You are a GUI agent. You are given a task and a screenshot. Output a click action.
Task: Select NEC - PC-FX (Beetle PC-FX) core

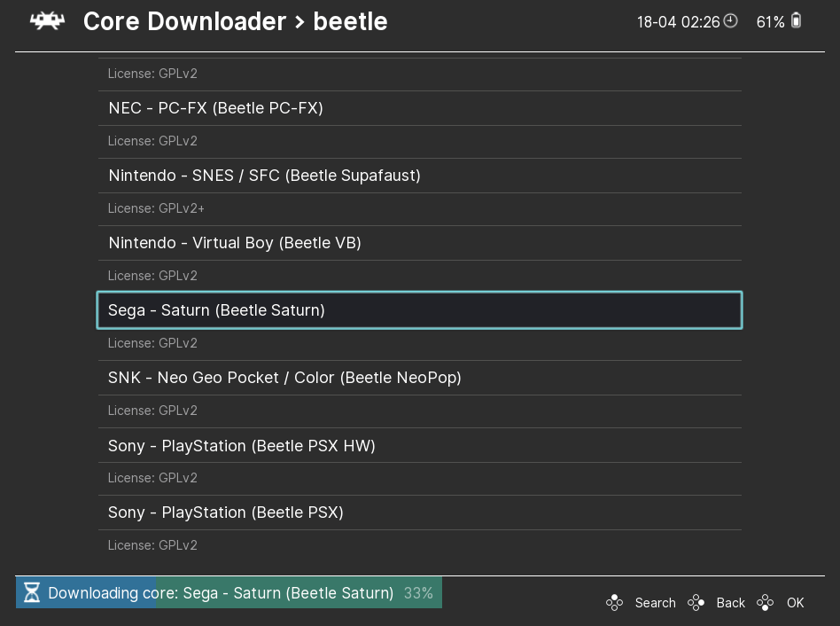420,108
